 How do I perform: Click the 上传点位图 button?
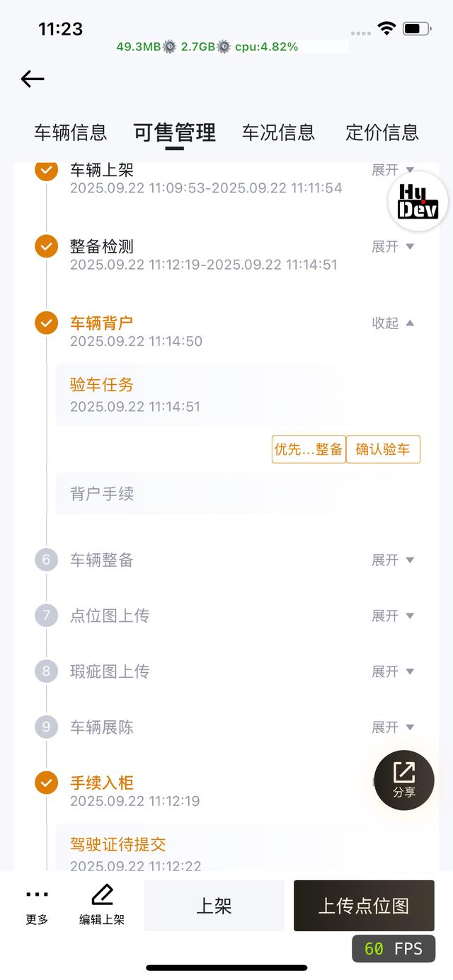(364, 906)
